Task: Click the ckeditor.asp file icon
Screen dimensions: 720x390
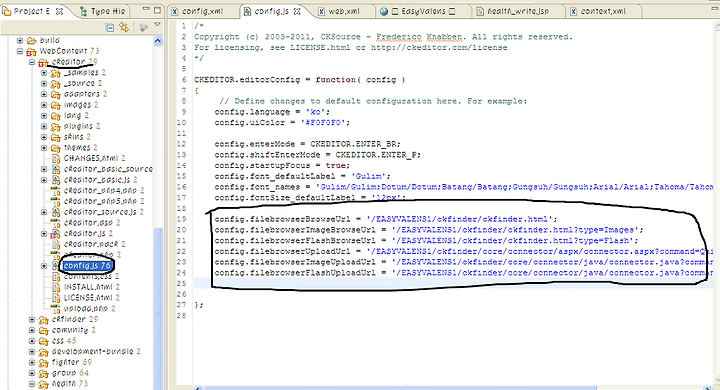Action: pos(56,223)
